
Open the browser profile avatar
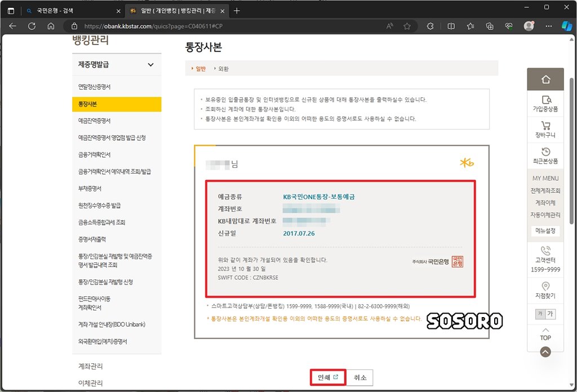pyautogui.click(x=529, y=26)
